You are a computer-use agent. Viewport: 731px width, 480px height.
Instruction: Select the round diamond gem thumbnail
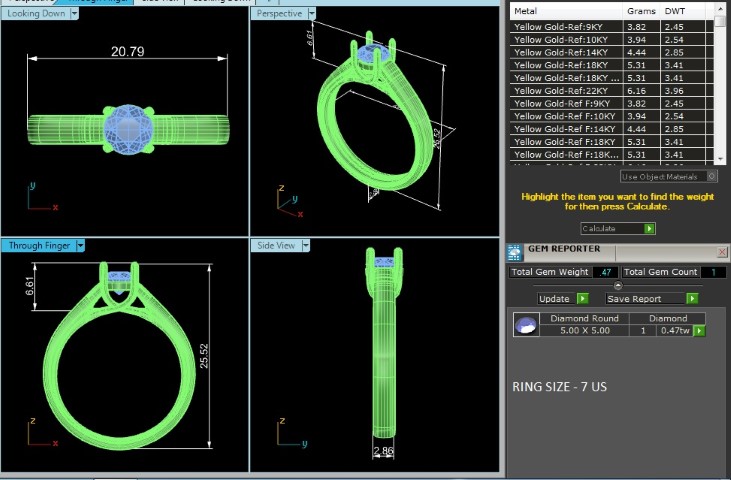tap(526, 324)
